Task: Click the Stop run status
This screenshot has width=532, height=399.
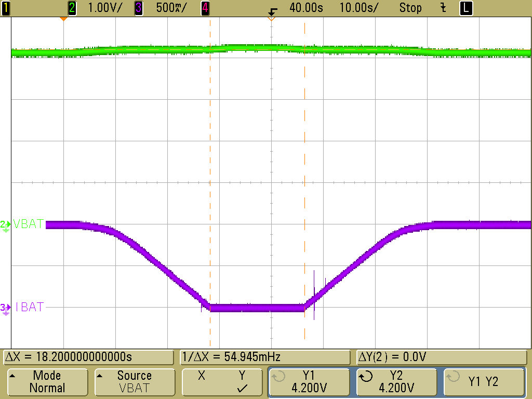Action: (410, 8)
